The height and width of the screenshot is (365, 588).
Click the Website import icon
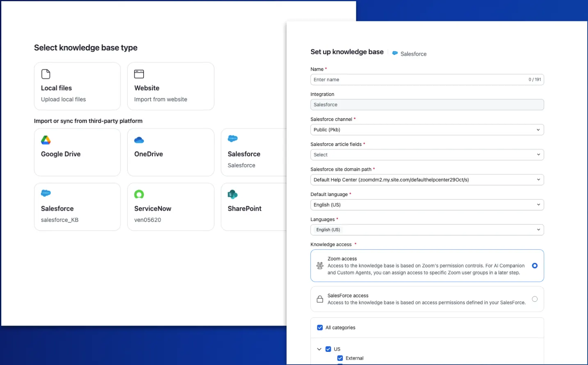coord(138,74)
